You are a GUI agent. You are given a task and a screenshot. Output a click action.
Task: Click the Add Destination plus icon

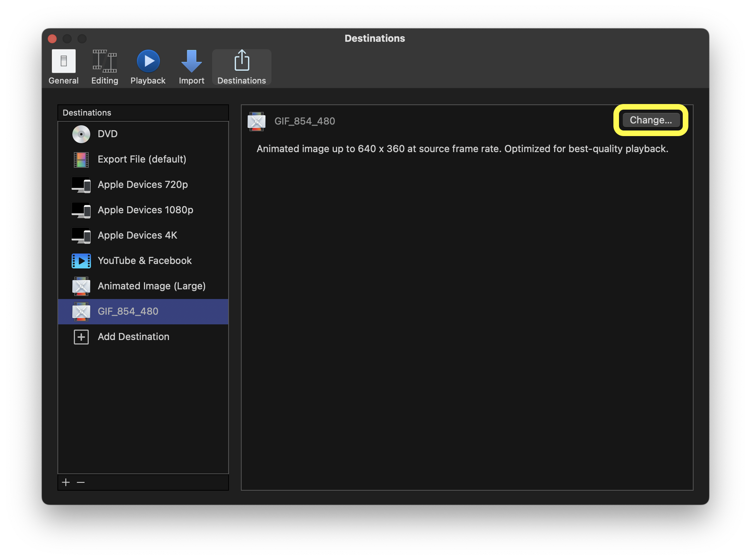click(x=81, y=337)
